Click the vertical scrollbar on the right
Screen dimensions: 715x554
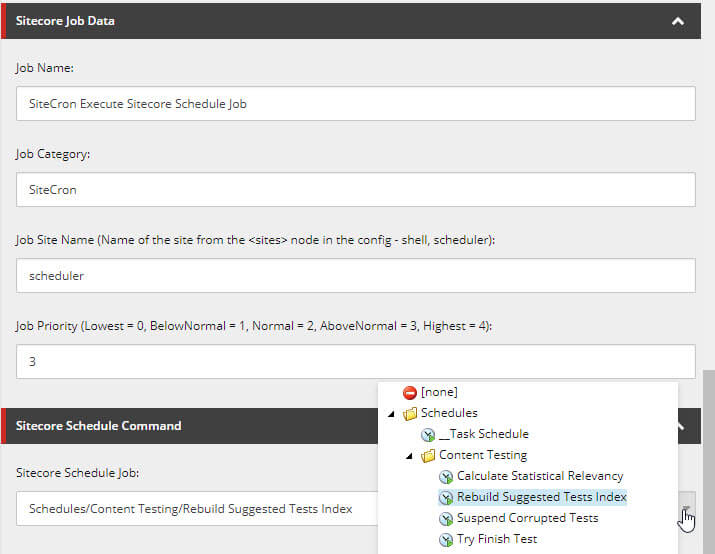click(708, 450)
